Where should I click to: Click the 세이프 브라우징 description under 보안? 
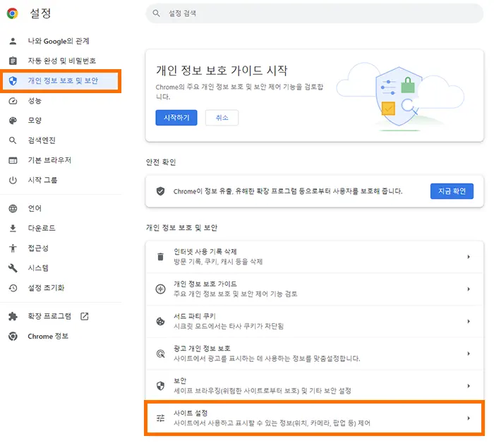(263, 391)
